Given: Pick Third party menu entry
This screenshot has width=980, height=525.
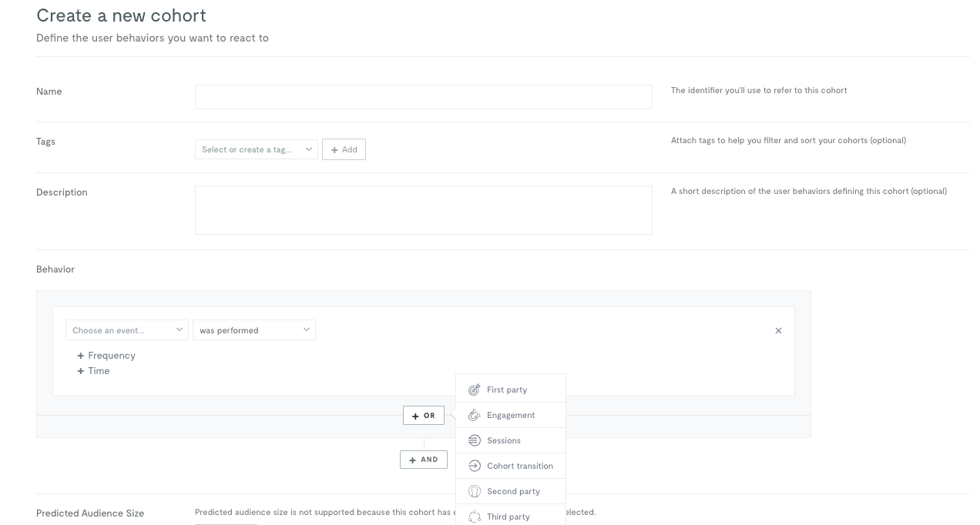Looking at the screenshot, I should [x=511, y=515].
